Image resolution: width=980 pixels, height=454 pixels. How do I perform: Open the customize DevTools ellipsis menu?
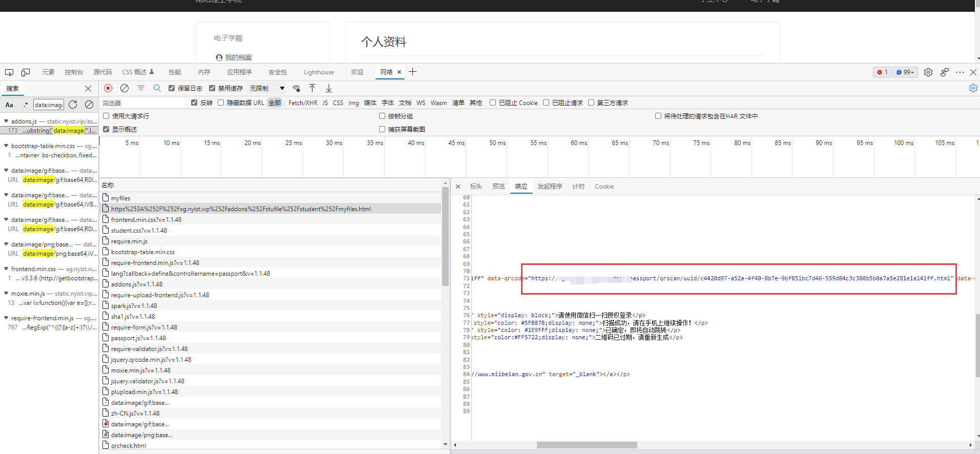[x=960, y=72]
